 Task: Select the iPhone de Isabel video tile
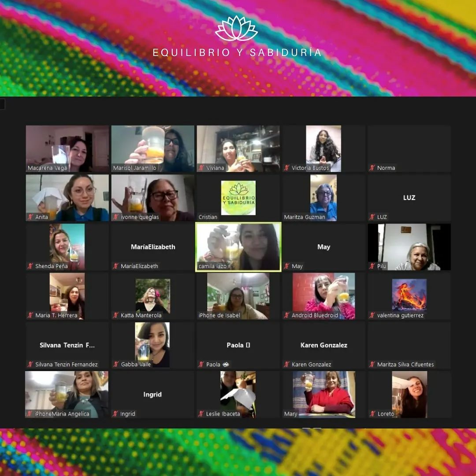[238, 295]
